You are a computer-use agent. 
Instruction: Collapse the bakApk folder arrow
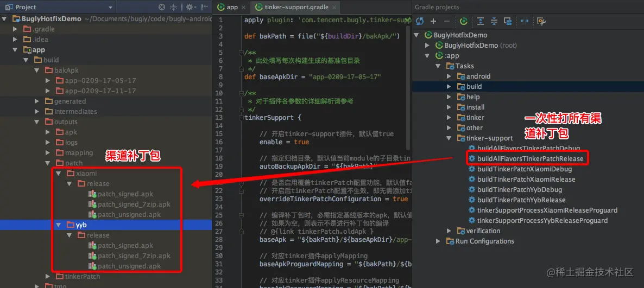click(37, 70)
